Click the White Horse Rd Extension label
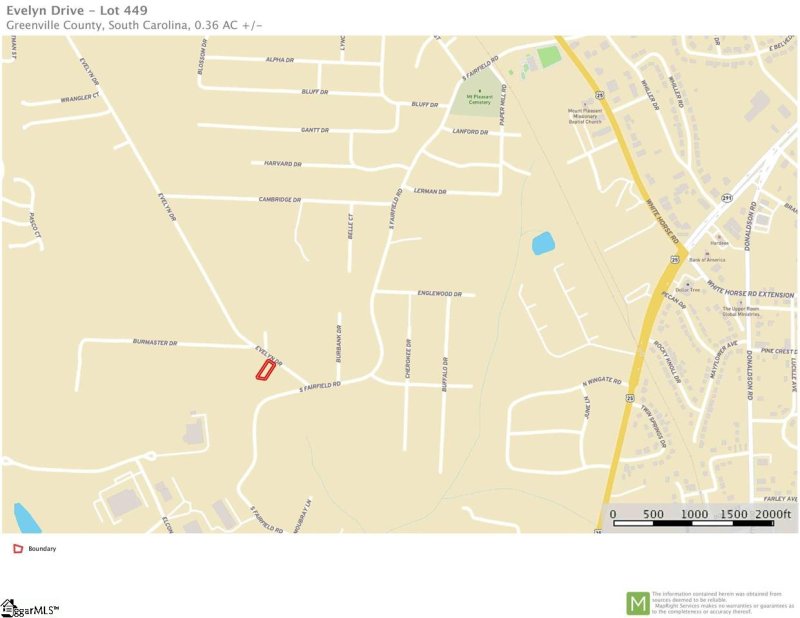The width and height of the screenshot is (800, 618). tap(750, 291)
